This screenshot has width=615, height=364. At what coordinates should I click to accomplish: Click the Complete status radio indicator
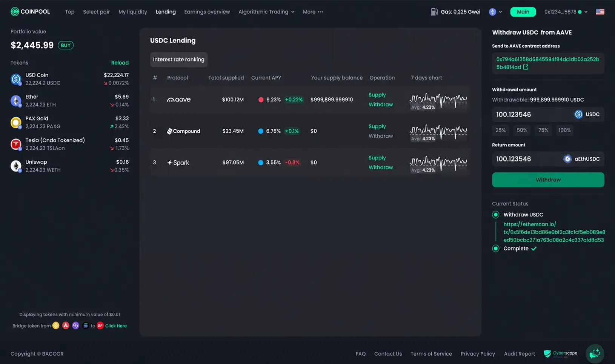496,249
